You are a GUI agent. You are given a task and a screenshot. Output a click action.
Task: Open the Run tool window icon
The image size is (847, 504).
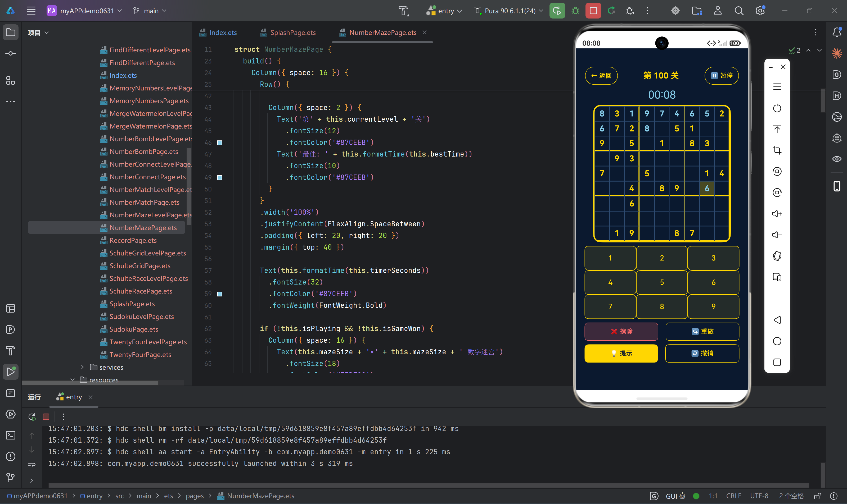click(x=11, y=372)
